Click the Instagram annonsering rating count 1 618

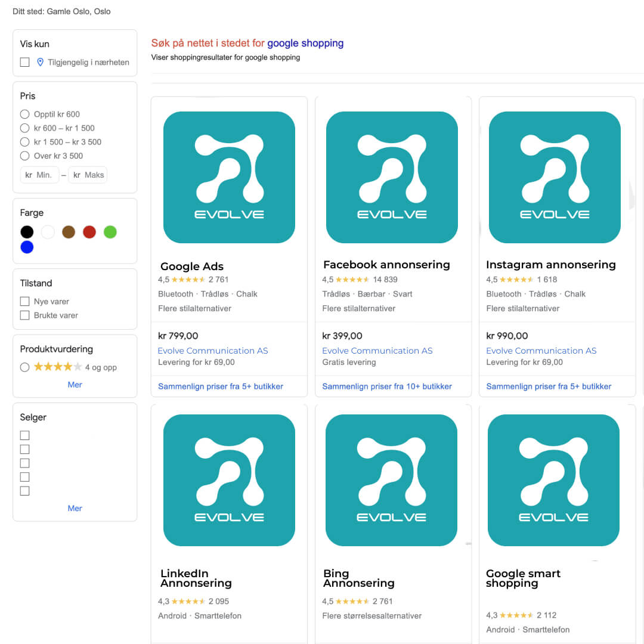coord(547,280)
